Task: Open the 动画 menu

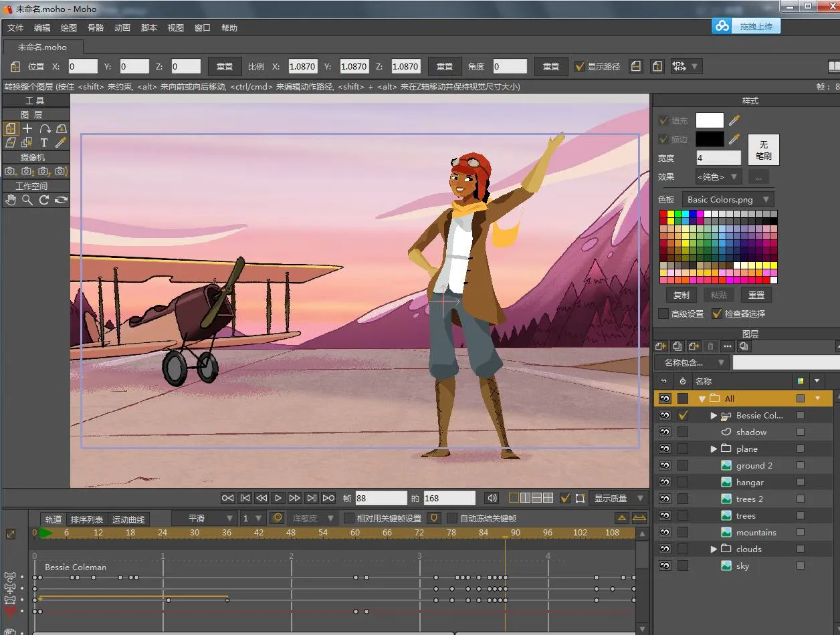Action: [122, 27]
